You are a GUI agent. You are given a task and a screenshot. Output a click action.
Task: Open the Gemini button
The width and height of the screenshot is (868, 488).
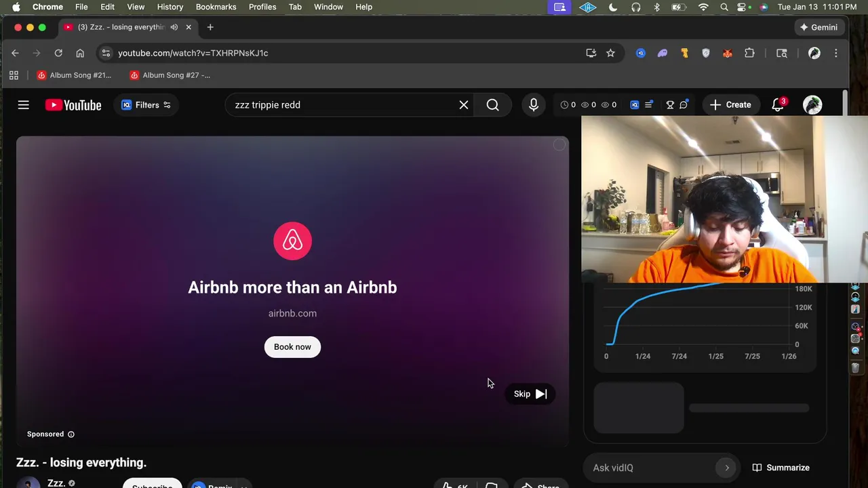[x=819, y=27]
